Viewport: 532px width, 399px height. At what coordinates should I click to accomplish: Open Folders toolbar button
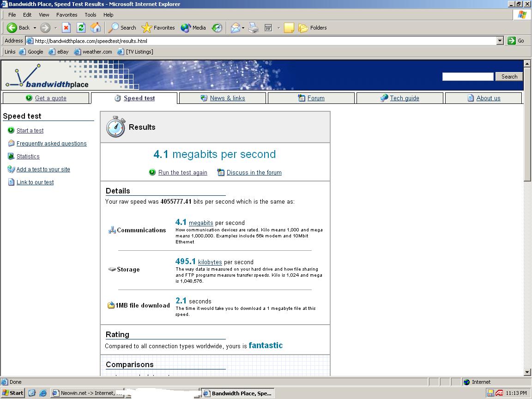(313, 28)
